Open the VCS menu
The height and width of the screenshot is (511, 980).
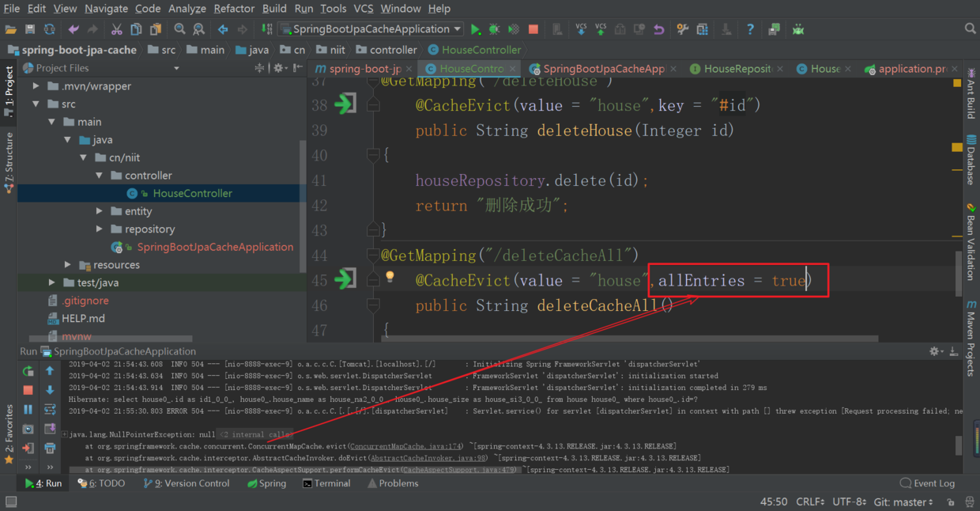tap(364, 9)
